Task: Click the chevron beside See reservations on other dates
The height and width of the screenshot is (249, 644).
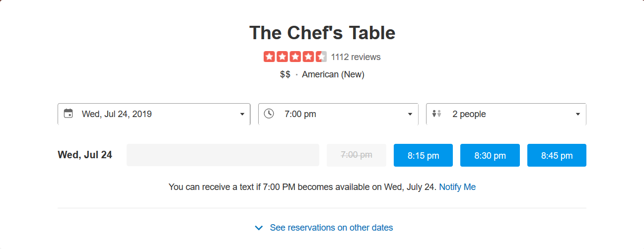Action: (x=259, y=228)
